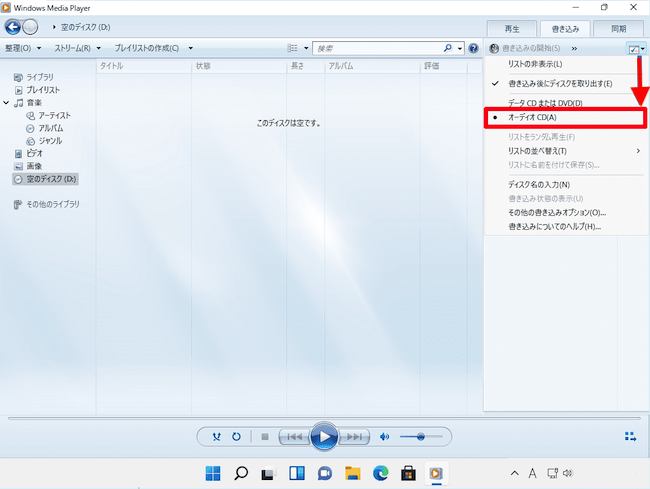Adjust the volume slider

pos(421,437)
